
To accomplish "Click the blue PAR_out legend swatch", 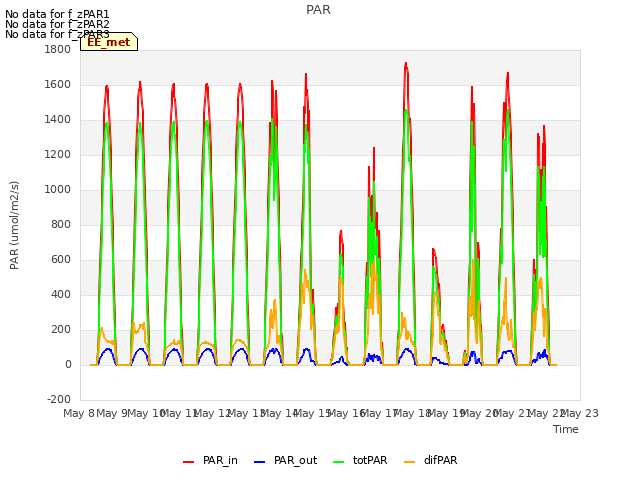I will [260, 462].
